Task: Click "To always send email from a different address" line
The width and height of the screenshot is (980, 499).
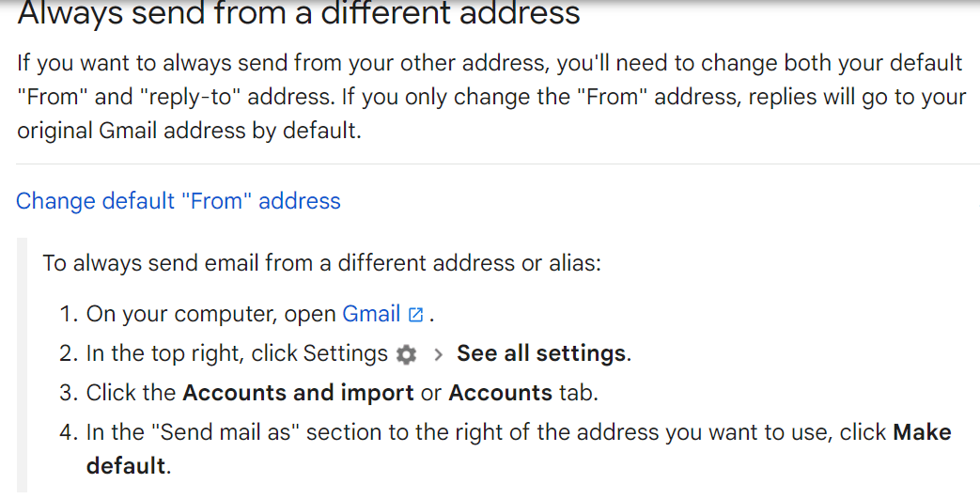Action: (321, 262)
